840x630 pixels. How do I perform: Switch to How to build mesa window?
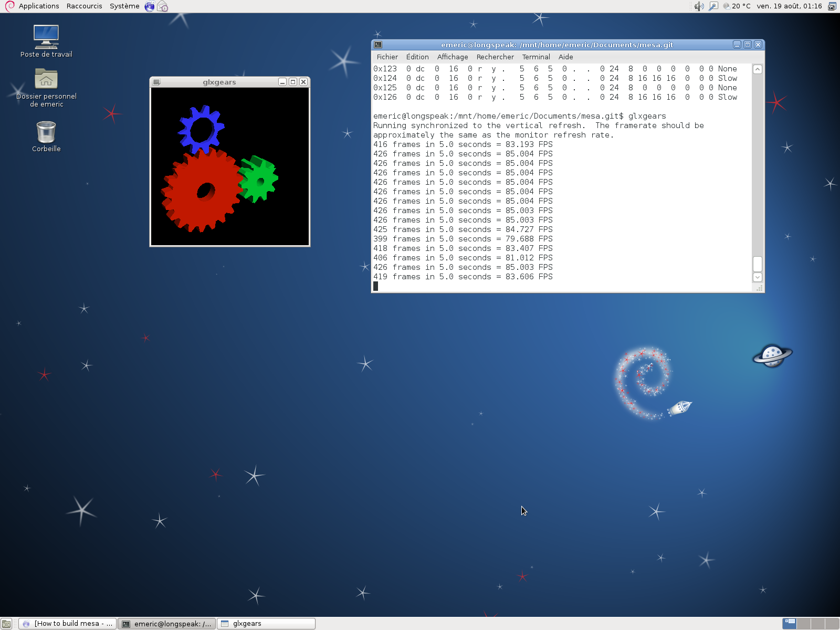(x=68, y=624)
